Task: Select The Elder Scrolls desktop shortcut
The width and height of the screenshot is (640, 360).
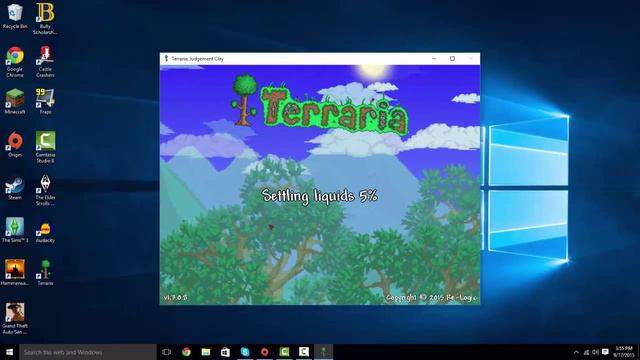Action: 45,190
